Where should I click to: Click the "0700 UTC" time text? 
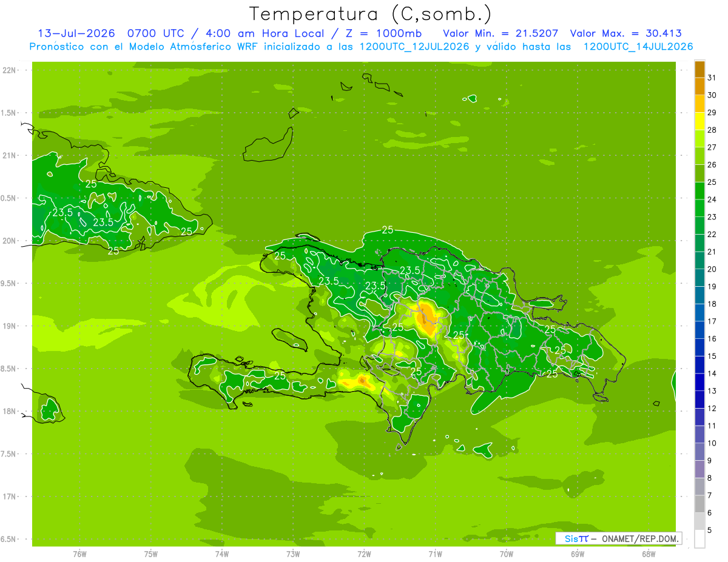[x=156, y=33]
